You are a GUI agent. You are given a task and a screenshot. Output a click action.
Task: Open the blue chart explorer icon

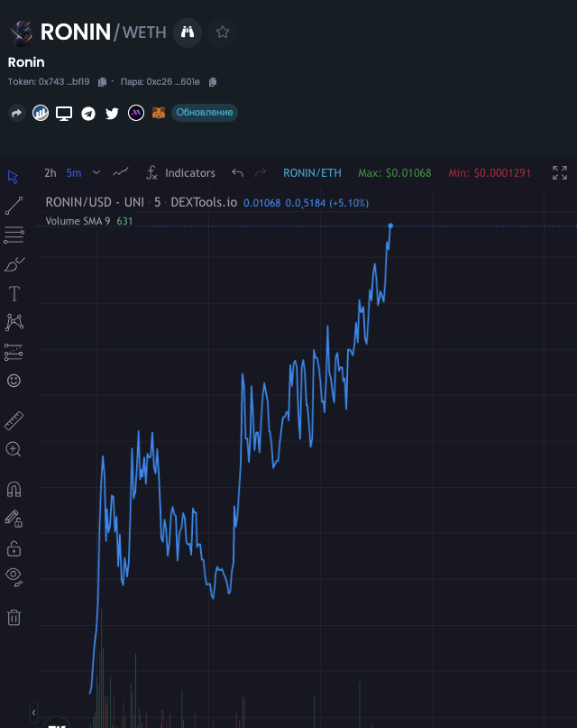click(x=41, y=113)
